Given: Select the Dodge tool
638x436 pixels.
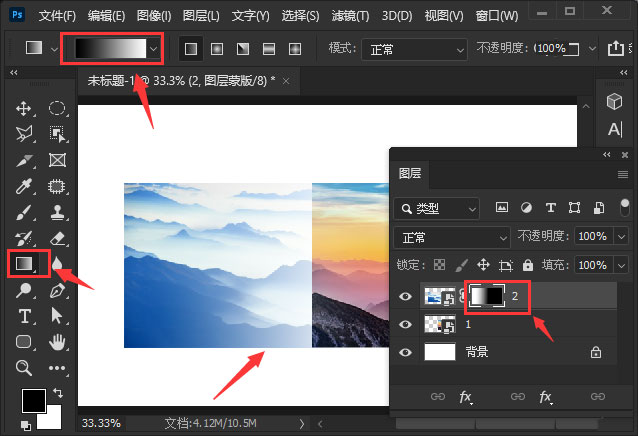Looking at the screenshot, I should [x=24, y=290].
